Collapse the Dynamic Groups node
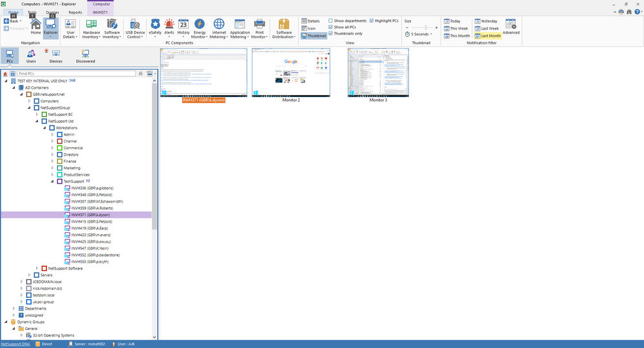This screenshot has width=644, height=348. tap(6, 322)
